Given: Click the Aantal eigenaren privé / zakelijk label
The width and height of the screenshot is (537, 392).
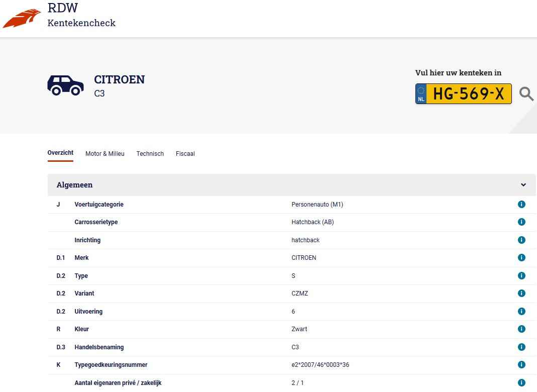Looking at the screenshot, I should pos(118,383).
